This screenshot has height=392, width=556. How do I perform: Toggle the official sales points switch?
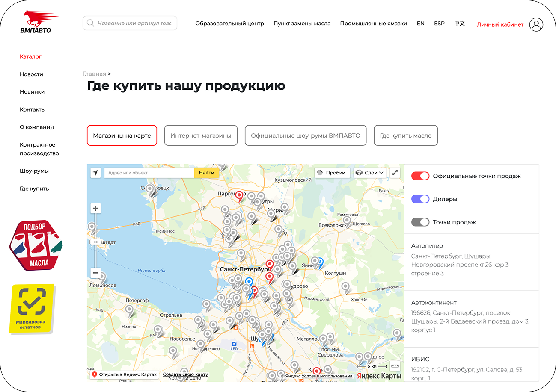coord(420,176)
